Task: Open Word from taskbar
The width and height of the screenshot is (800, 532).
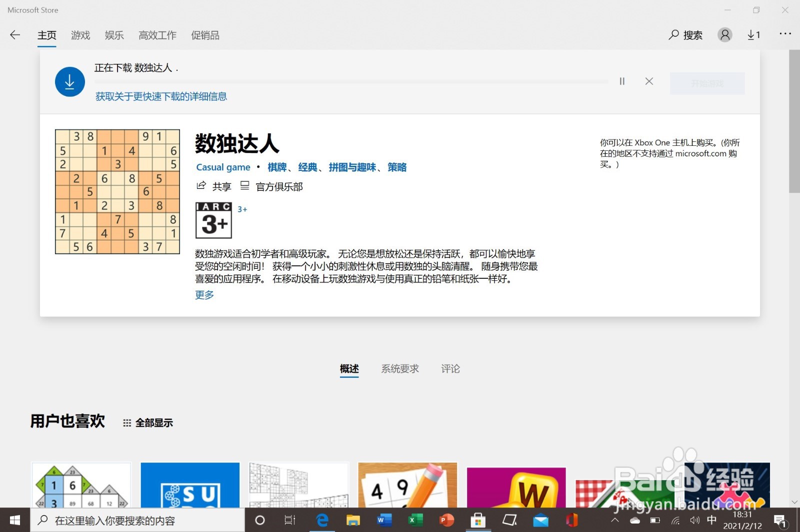Action: pyautogui.click(x=384, y=521)
